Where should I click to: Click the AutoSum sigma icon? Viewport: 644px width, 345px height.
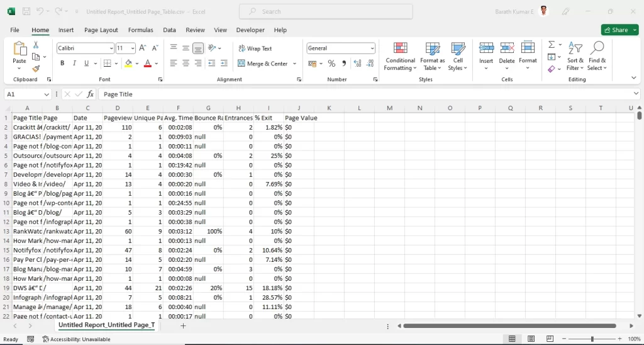pyautogui.click(x=552, y=45)
